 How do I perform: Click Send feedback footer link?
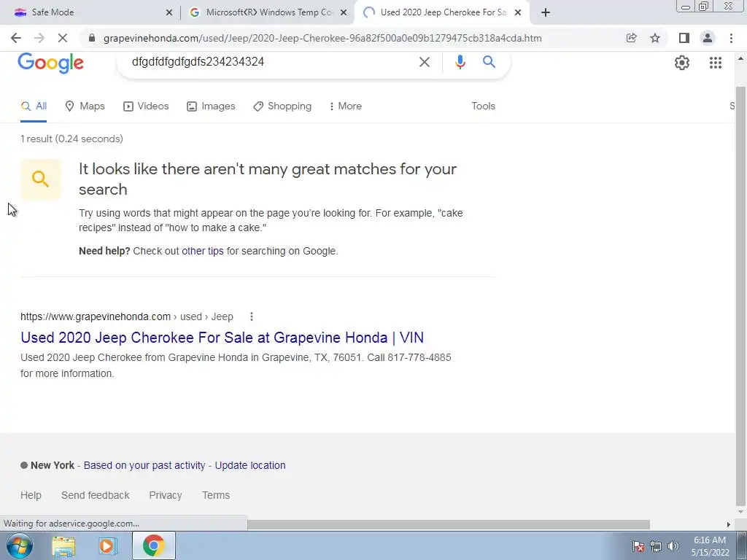(96, 495)
